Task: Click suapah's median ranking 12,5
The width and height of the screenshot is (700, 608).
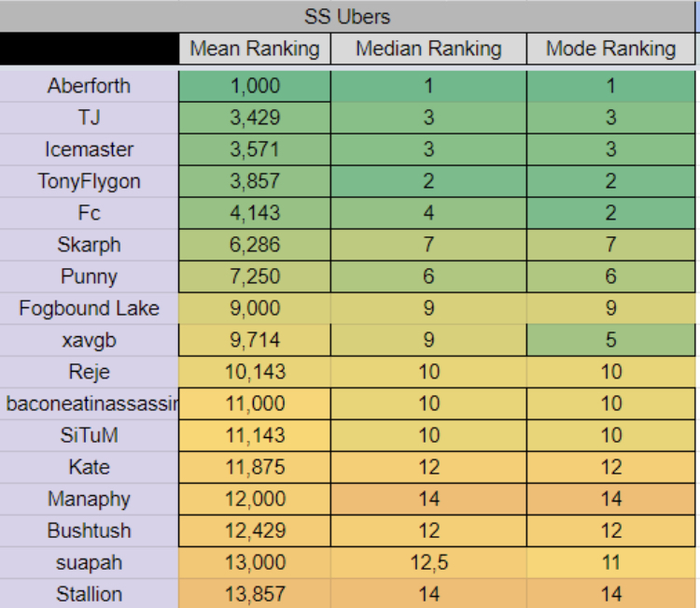Action: coord(428,563)
